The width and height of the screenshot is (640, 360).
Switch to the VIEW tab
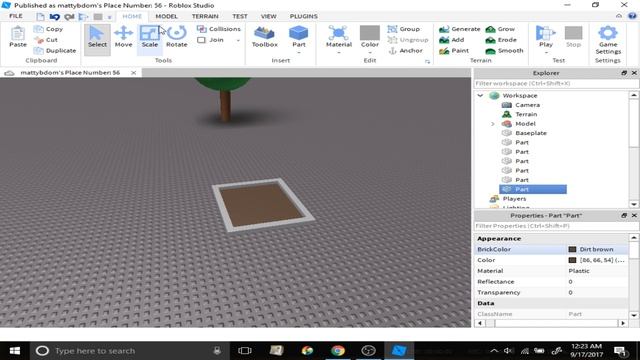coord(269,16)
